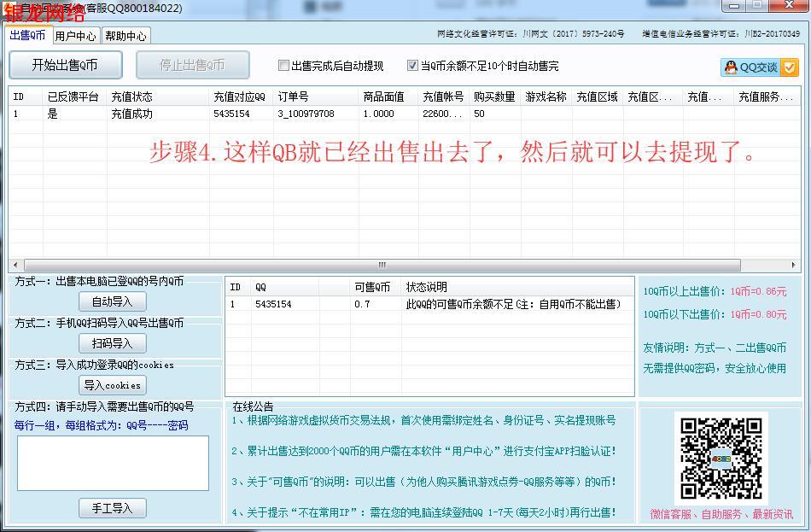Click the 充值区域 column header

tap(598, 96)
